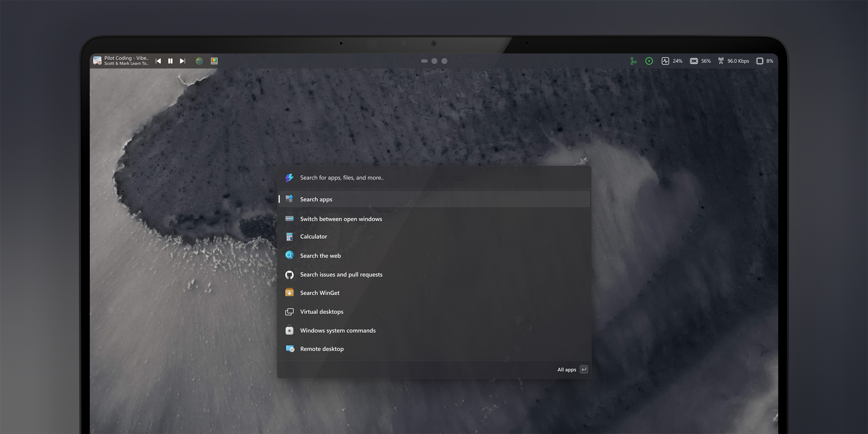868x434 pixels.
Task: Click the Windows system commands icon
Action: click(x=289, y=330)
